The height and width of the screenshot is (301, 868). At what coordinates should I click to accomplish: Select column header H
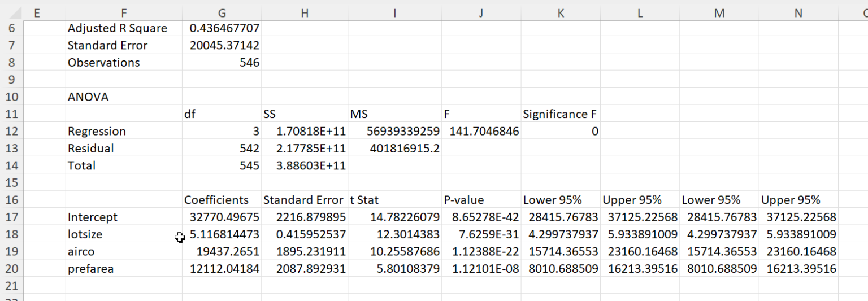coord(305,14)
